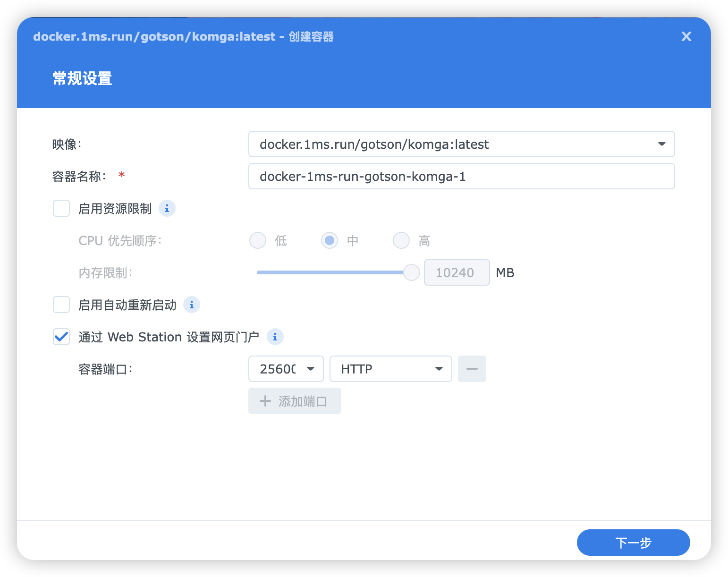
Task: Click the 10240 memory limit field
Action: coord(456,272)
